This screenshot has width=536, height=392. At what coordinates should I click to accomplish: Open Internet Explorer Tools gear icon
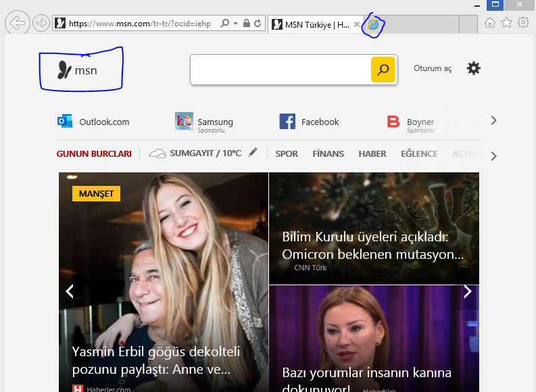click(x=523, y=22)
